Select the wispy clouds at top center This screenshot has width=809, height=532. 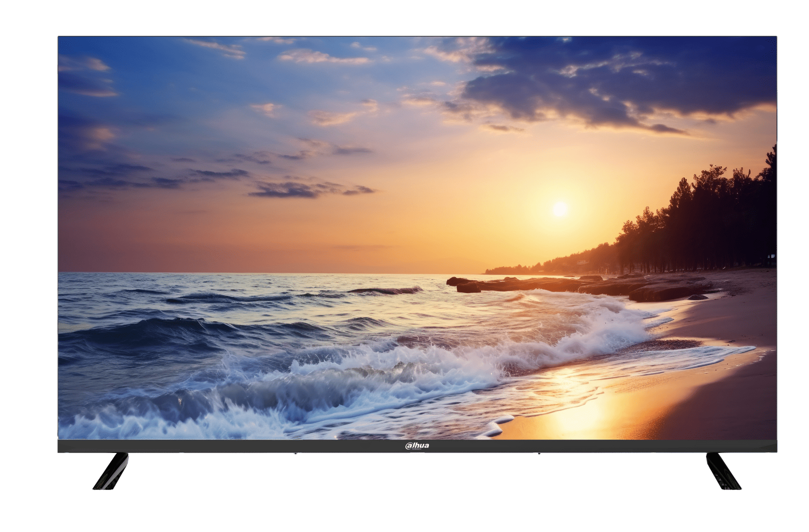[x=322, y=57]
